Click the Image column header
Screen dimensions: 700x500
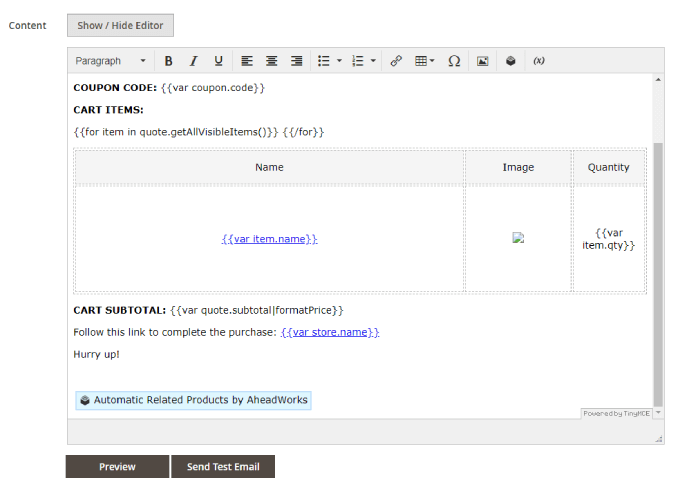pos(518,167)
